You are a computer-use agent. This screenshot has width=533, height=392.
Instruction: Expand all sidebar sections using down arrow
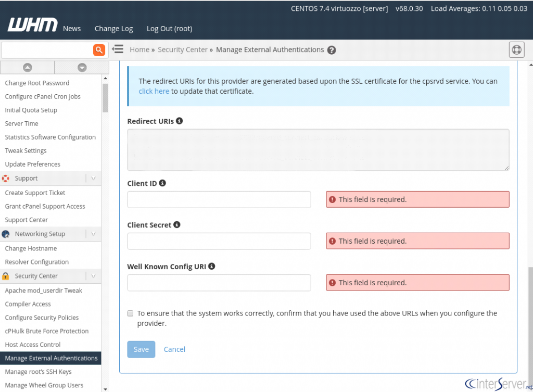82,68
